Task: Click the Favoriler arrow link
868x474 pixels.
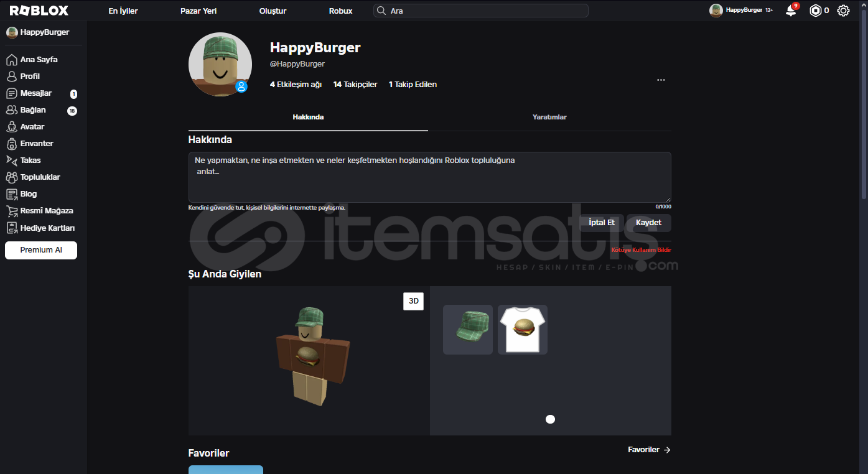Action: [649, 450]
